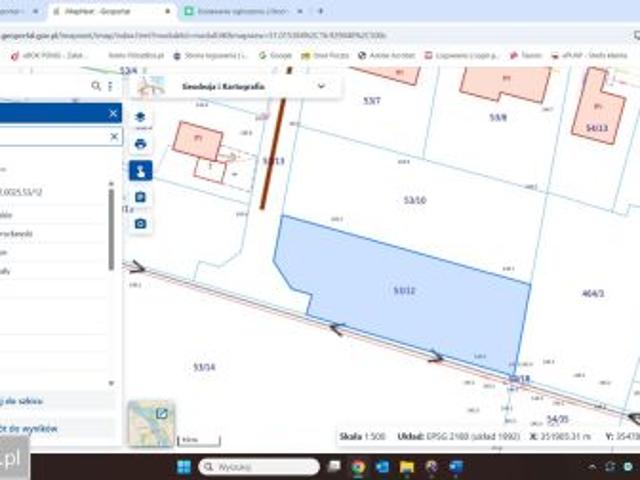Screen dimensions: 640x480
Task: Close the blue panel header
Action: (x=113, y=113)
